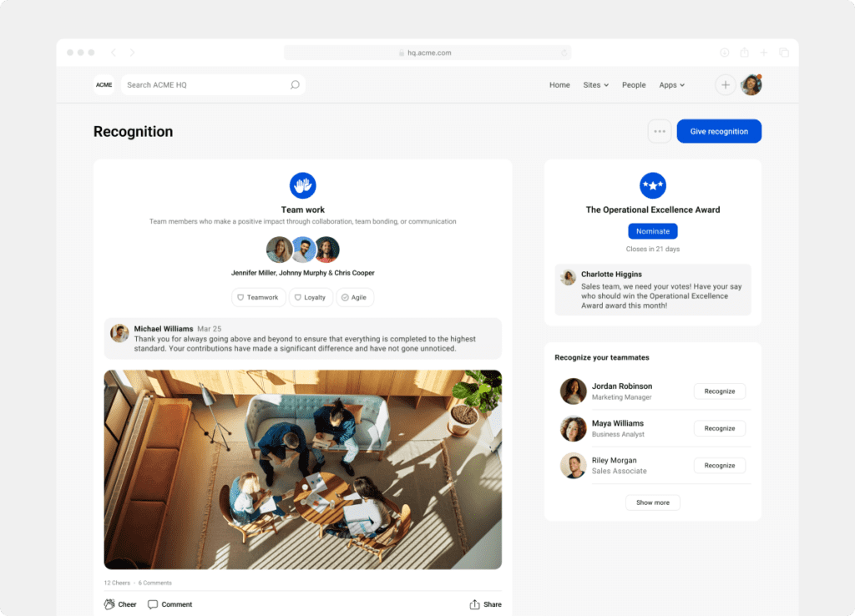
Task: Open the user profile avatar
Action: tap(751, 85)
